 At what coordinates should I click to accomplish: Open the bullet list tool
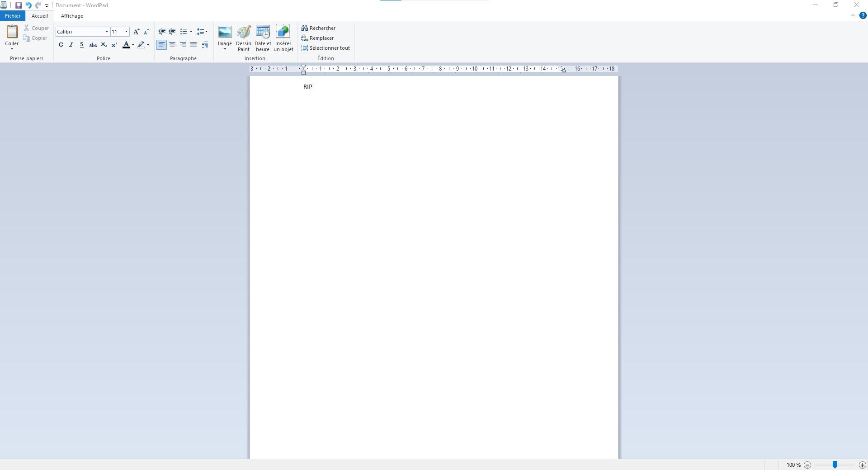(x=185, y=32)
